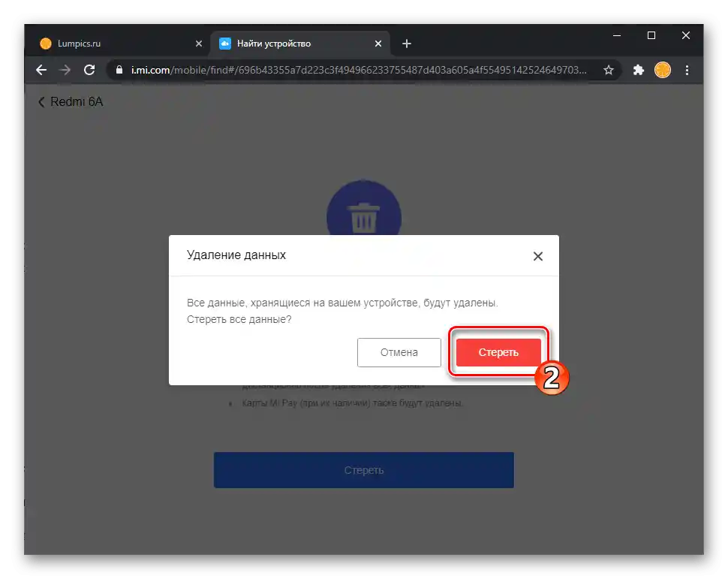The image size is (728, 579).
Task: Open the browser profile avatar
Action: pos(663,70)
